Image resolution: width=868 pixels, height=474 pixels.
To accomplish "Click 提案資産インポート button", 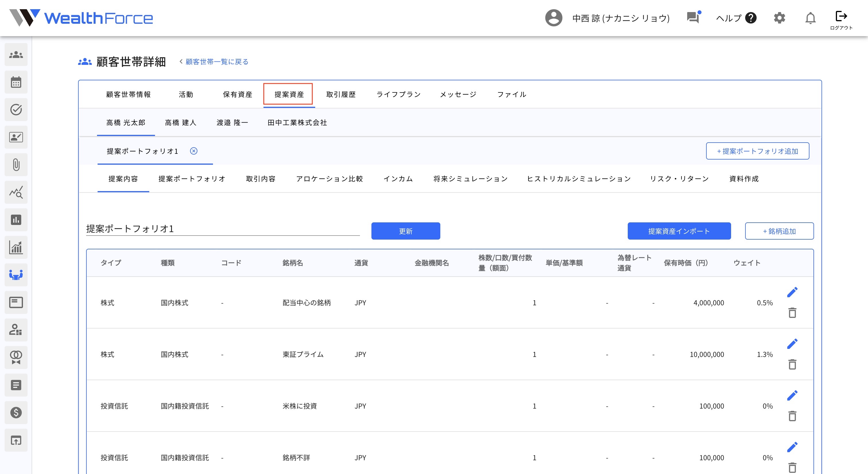I will (x=679, y=231).
